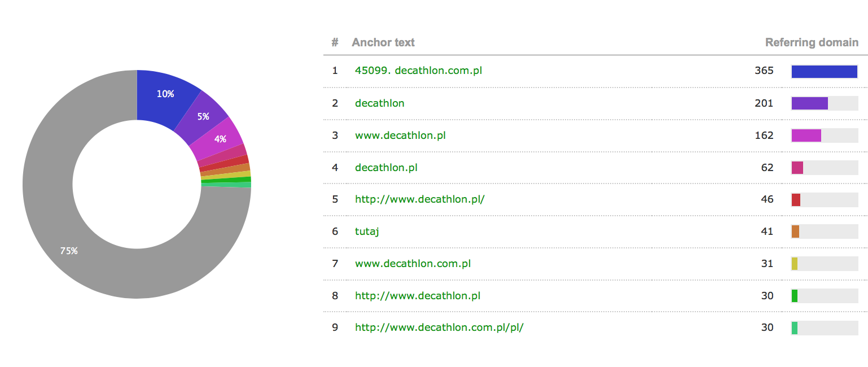868x367 pixels.
Task: Select the purple 5% donut segment
Action: [x=203, y=117]
